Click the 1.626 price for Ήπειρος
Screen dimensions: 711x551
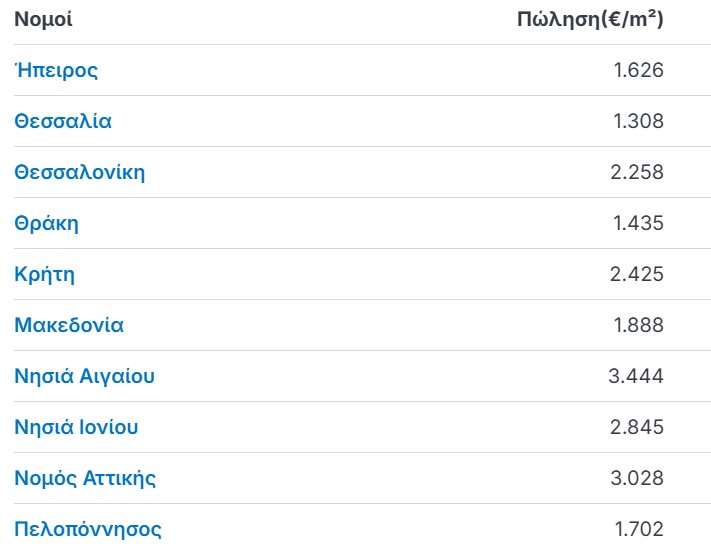click(638, 70)
